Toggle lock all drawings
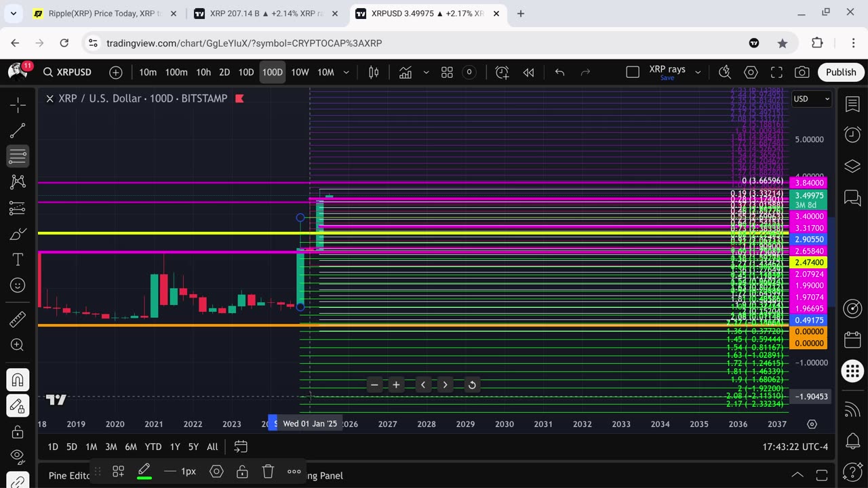 (18, 431)
